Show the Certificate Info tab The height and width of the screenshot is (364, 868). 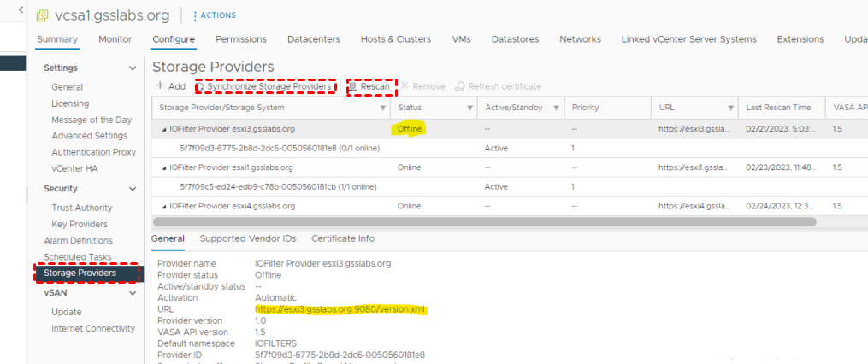click(x=343, y=238)
